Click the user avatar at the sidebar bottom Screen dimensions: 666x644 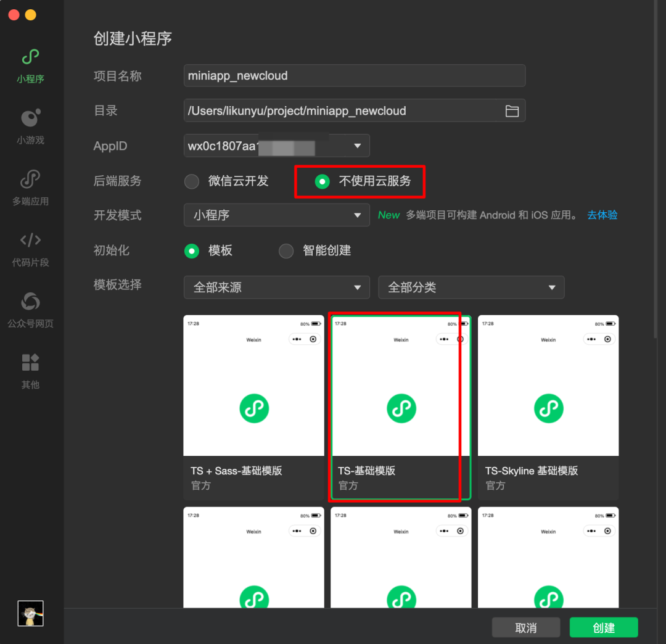pos(31,613)
